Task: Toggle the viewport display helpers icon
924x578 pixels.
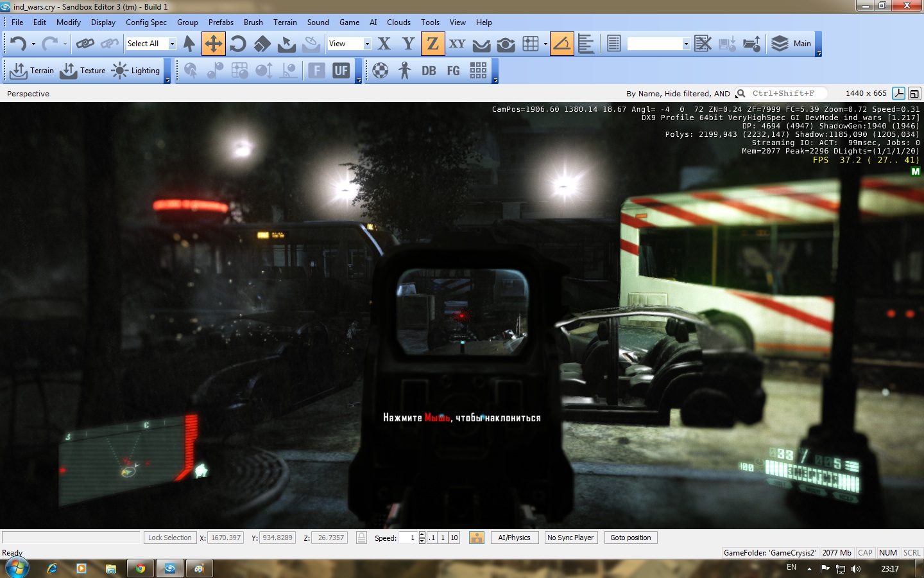Action: tap(899, 93)
